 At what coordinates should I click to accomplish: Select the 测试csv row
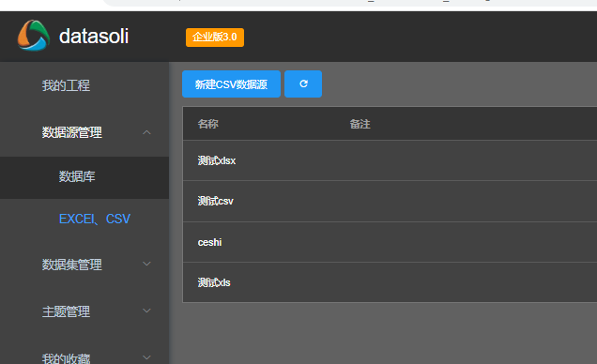click(x=390, y=201)
